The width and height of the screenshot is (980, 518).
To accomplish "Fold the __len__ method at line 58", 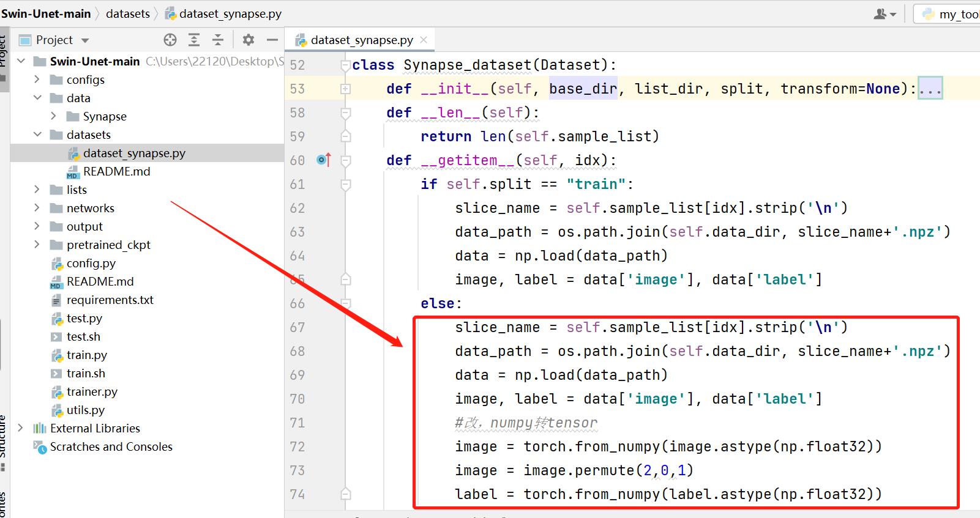I will point(345,113).
